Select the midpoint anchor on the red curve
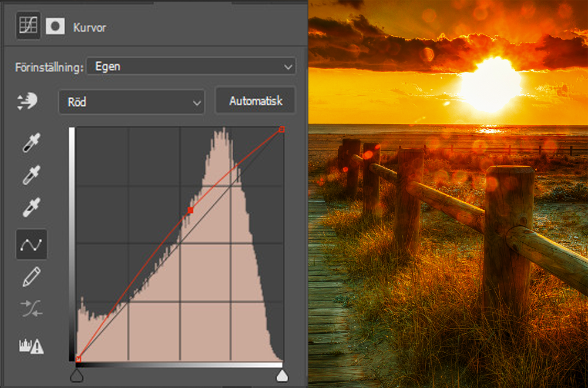Image resolution: width=588 pixels, height=388 pixels. click(190, 209)
